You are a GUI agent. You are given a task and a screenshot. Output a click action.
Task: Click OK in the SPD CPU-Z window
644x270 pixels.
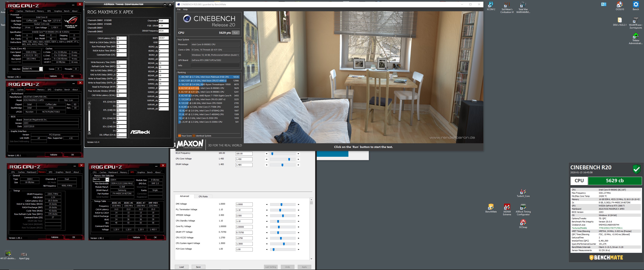(x=155, y=237)
